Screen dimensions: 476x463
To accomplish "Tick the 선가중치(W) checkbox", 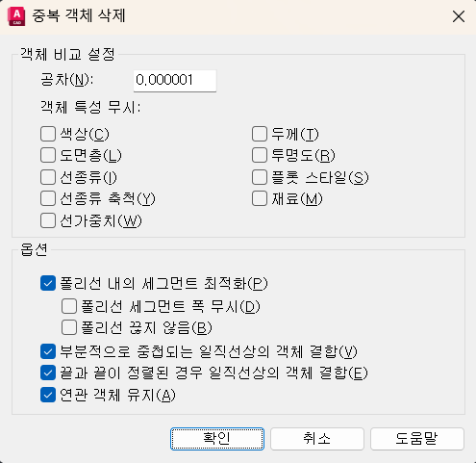I will coord(48,220).
